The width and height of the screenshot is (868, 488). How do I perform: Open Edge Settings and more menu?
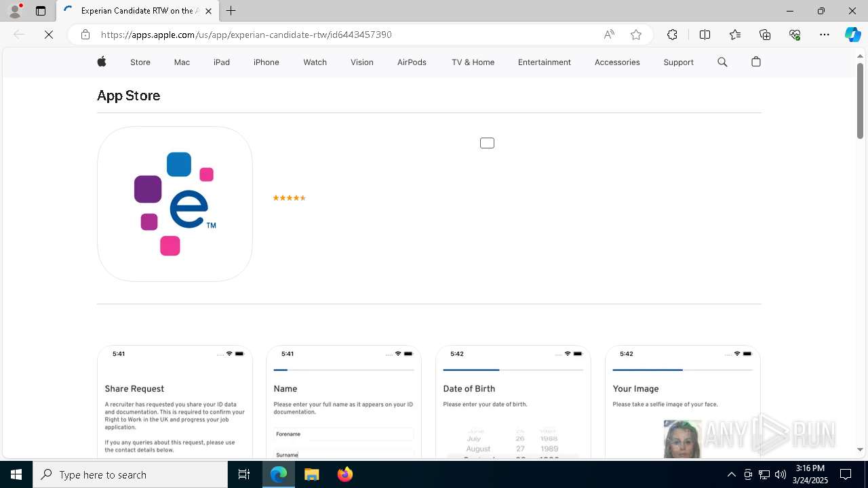click(825, 35)
